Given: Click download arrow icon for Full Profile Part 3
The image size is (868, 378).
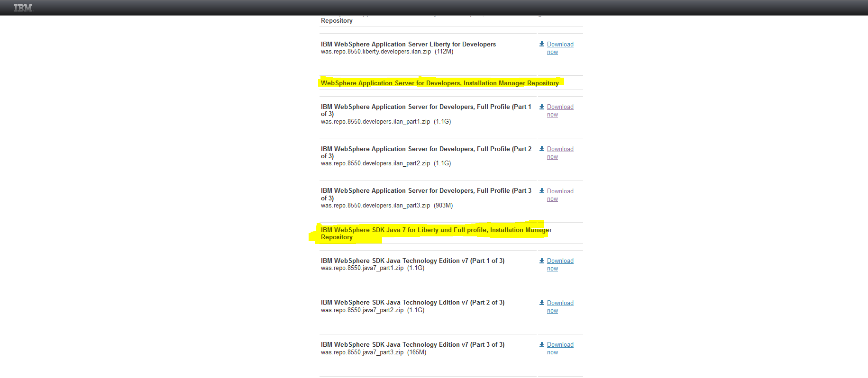Looking at the screenshot, I should pos(542,191).
